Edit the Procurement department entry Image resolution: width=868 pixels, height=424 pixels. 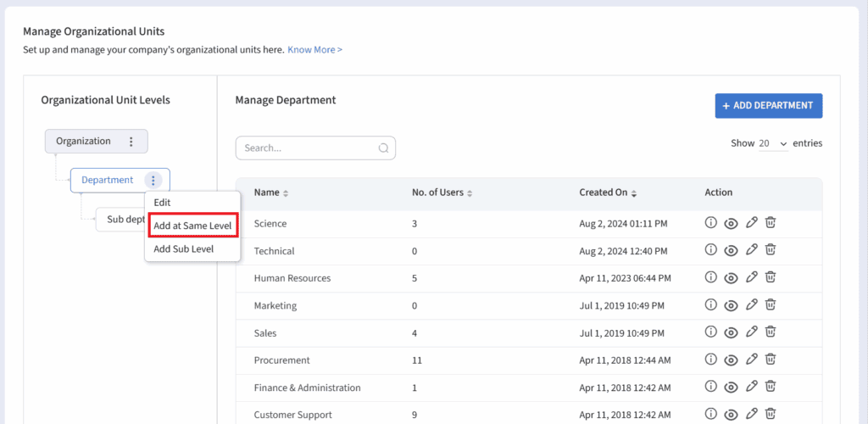751,360
